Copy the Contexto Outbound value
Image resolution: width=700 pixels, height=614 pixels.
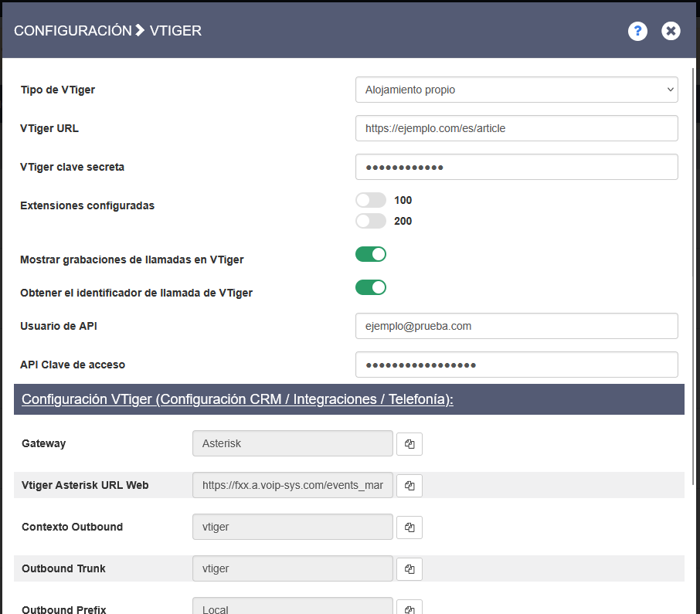click(409, 527)
